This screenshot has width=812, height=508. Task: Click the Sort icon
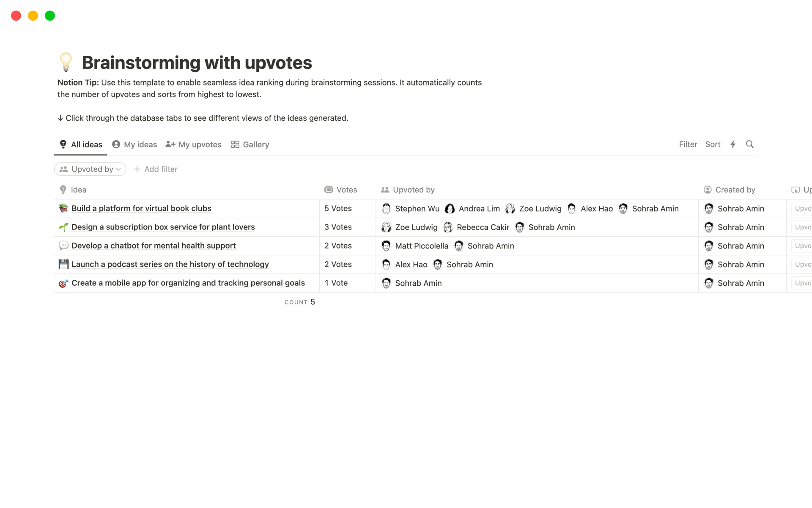[711, 144]
